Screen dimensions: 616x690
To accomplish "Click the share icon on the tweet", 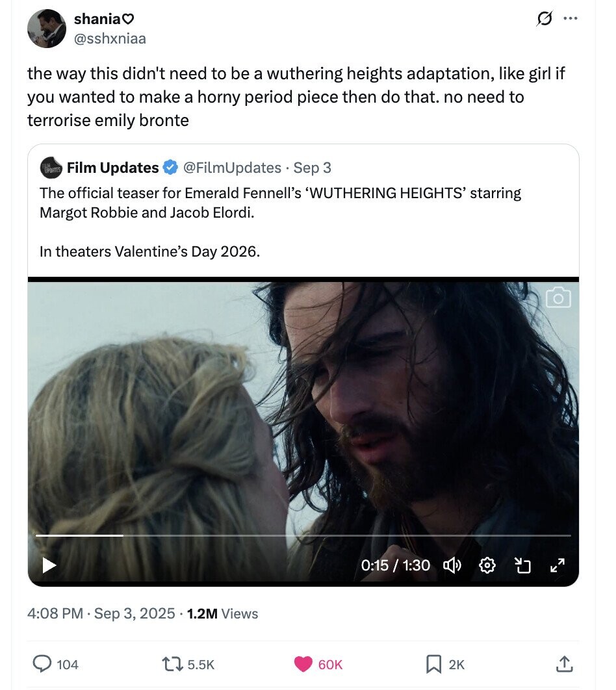I will pyautogui.click(x=563, y=663).
